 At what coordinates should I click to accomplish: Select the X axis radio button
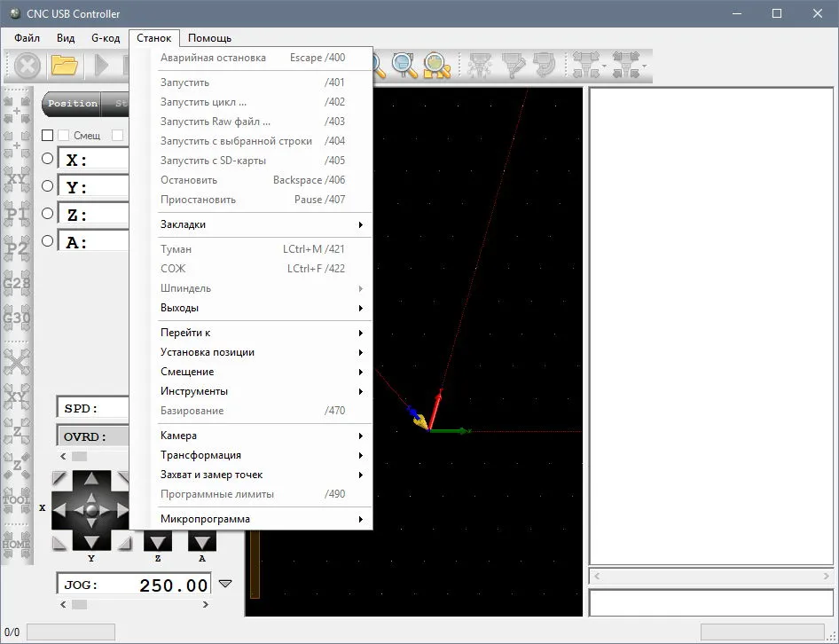pos(48,159)
